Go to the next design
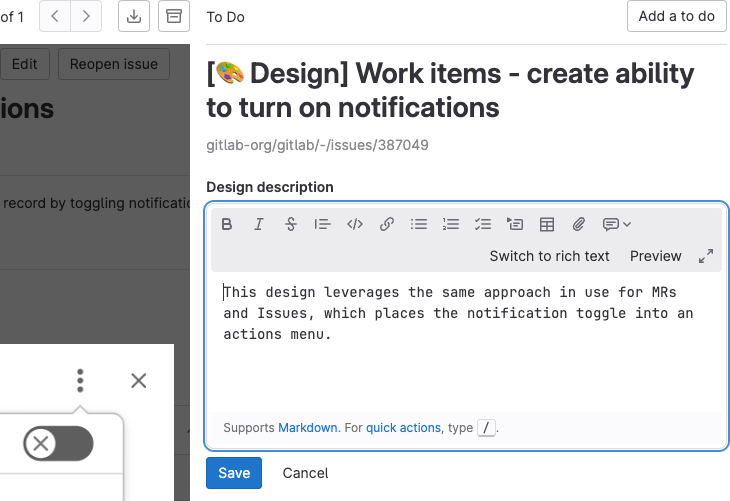Image resolution: width=730 pixels, height=501 pixels. pos(86,16)
